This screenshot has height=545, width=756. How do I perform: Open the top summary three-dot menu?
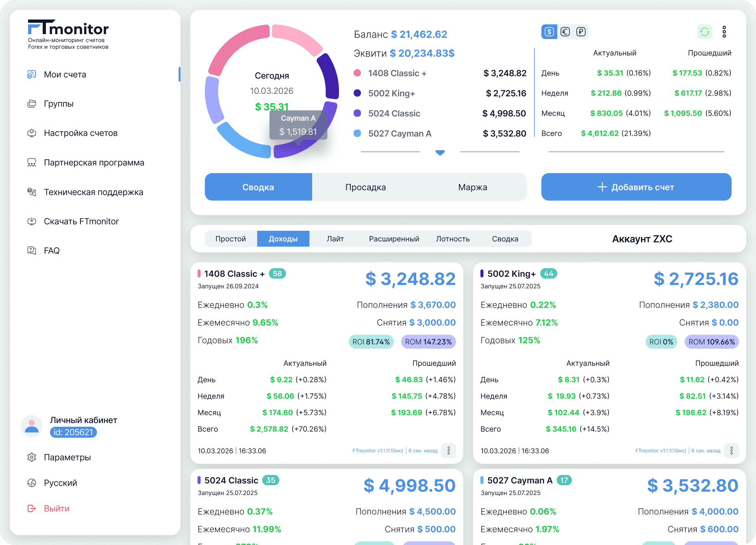724,32
